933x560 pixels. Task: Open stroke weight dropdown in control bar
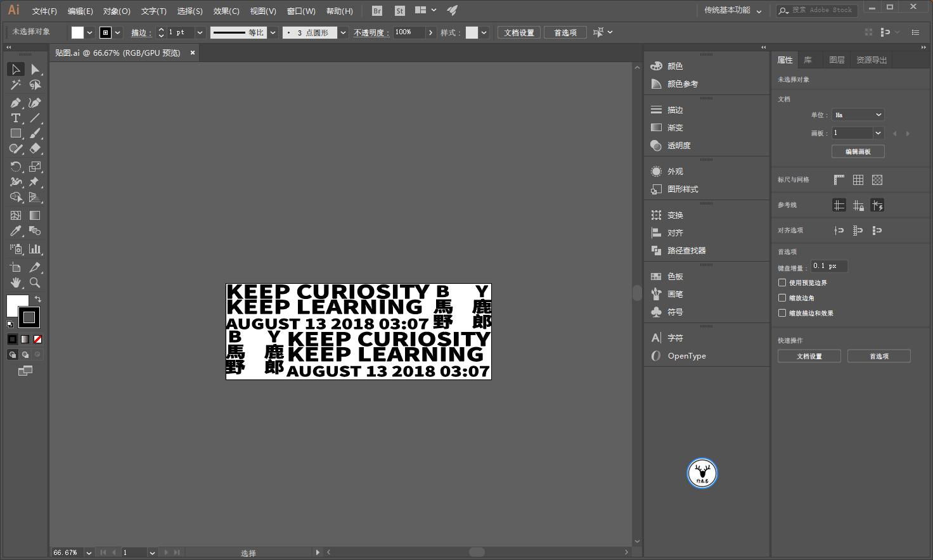(x=200, y=32)
